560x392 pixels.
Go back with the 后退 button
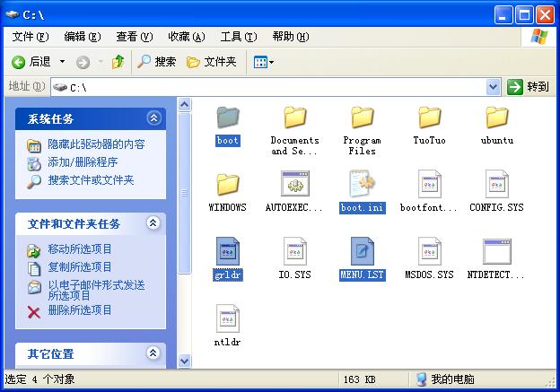coord(31,62)
